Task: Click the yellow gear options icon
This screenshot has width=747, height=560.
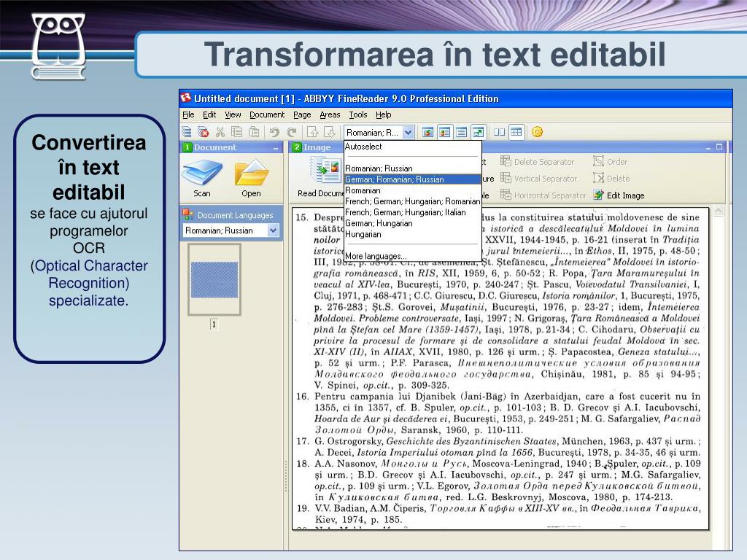Action: pos(537,132)
